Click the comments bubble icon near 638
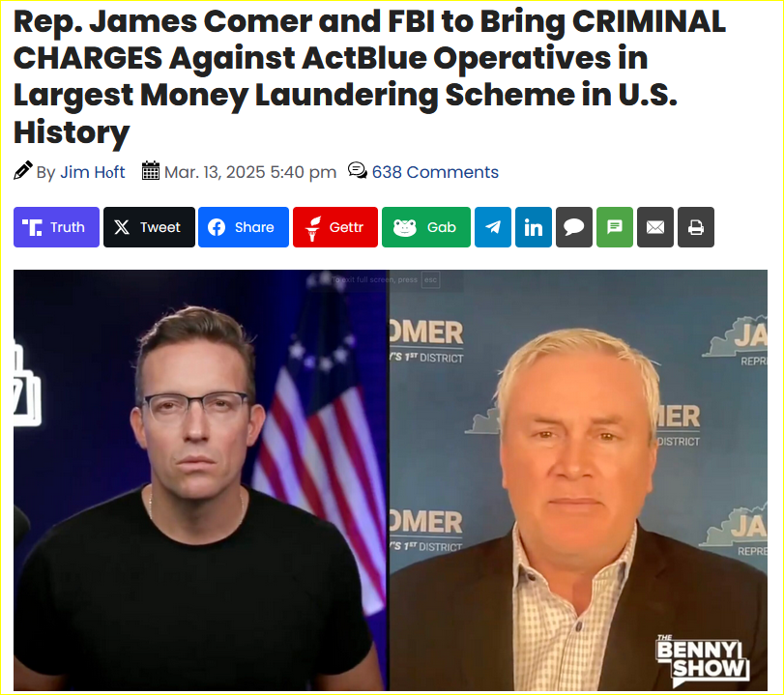This screenshot has height=695, width=784. coord(358,170)
